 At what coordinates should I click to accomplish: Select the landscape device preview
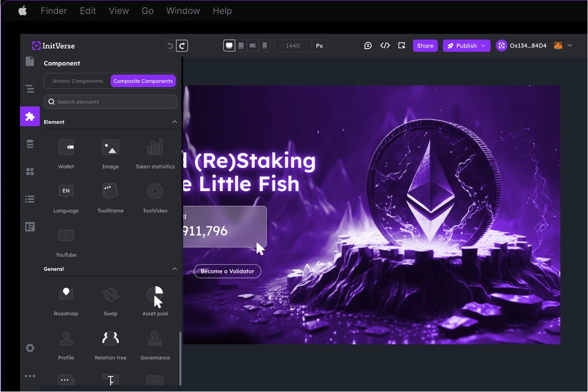tap(253, 46)
